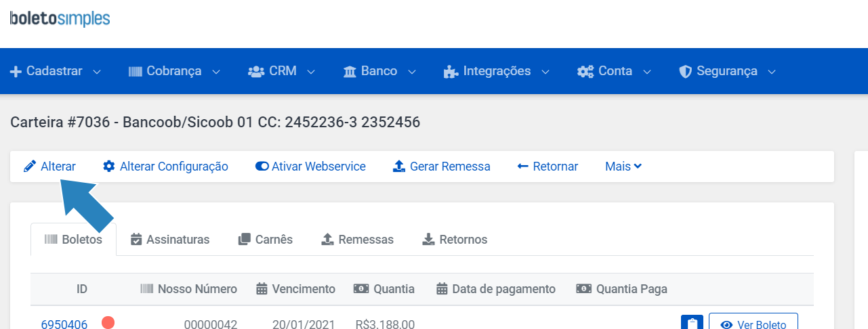The width and height of the screenshot is (868, 329).
Task: Click the download icon on the Retornos tab
Action: [428, 239]
